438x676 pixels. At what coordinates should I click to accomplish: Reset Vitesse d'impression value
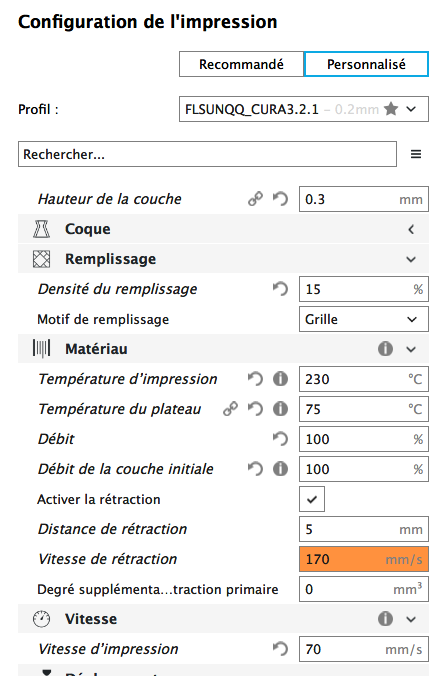[280, 649]
